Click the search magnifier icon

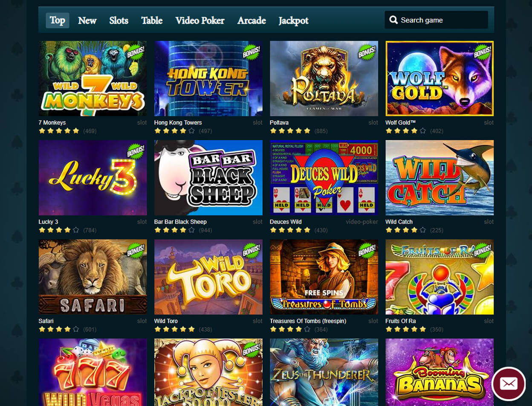pos(393,20)
